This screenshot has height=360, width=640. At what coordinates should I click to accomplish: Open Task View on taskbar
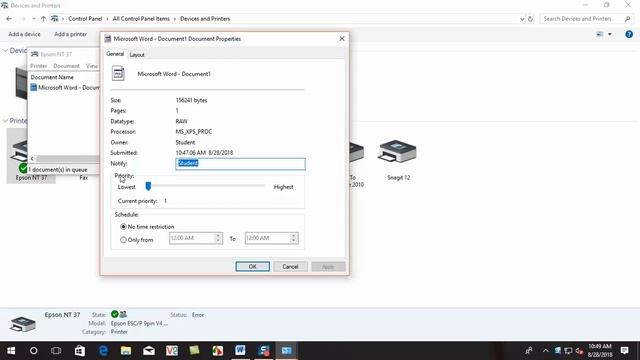[56, 351]
